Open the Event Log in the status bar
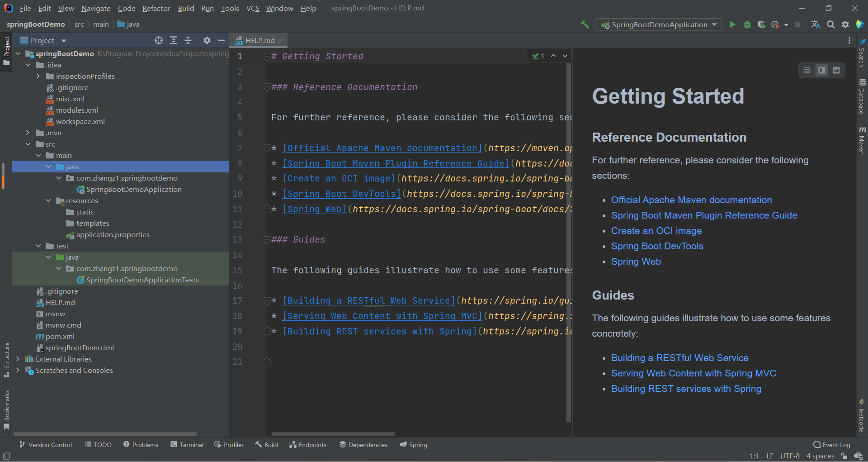This screenshot has width=868, height=462. (835, 444)
